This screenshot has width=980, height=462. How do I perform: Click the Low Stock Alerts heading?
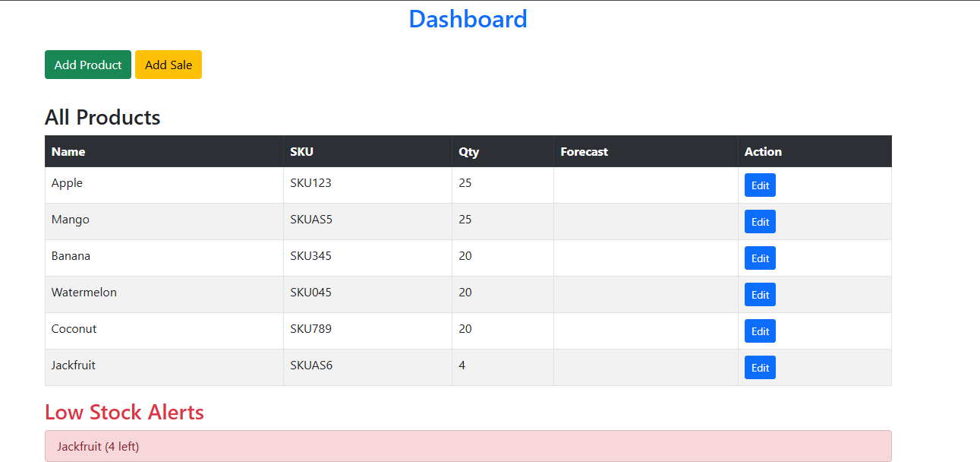(124, 412)
